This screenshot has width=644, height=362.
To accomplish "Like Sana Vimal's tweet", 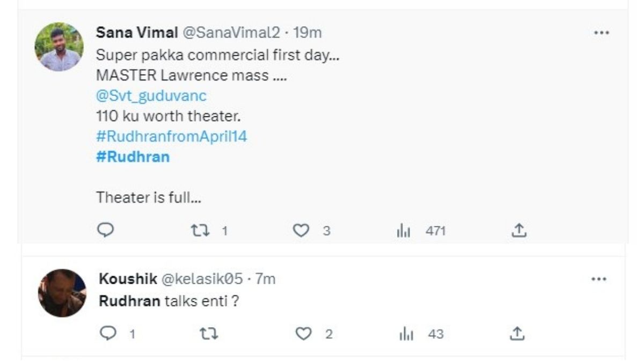I will tap(302, 231).
